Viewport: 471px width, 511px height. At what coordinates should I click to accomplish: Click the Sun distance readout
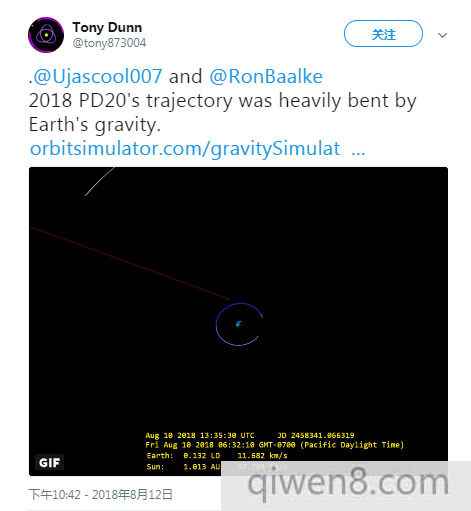[183, 467]
